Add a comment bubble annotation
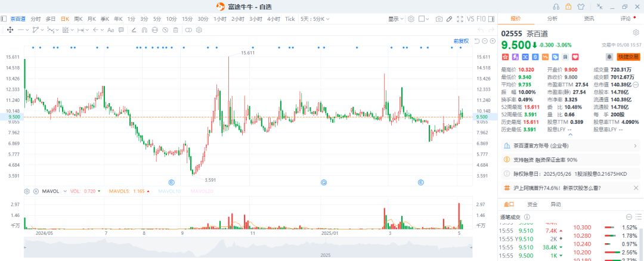Screen dimensions: 644x261 pos(121,30)
